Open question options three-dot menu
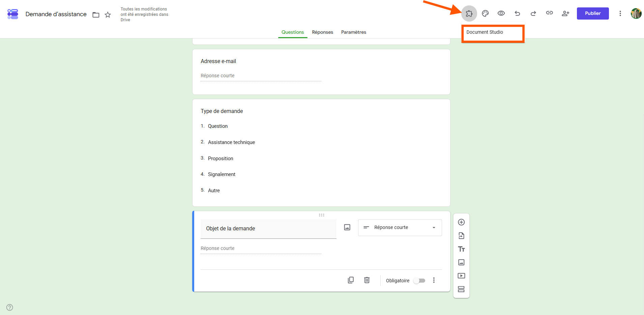This screenshot has height=315, width=644. coord(434,280)
